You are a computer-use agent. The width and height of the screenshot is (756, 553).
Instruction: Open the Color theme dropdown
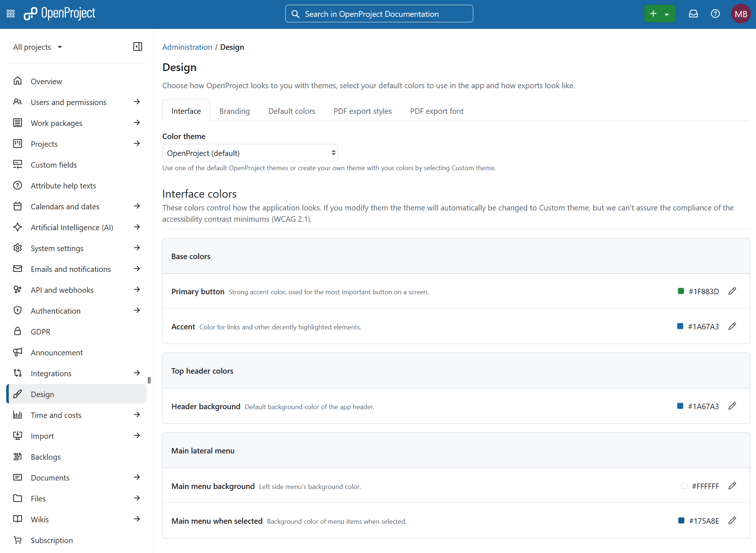(250, 153)
